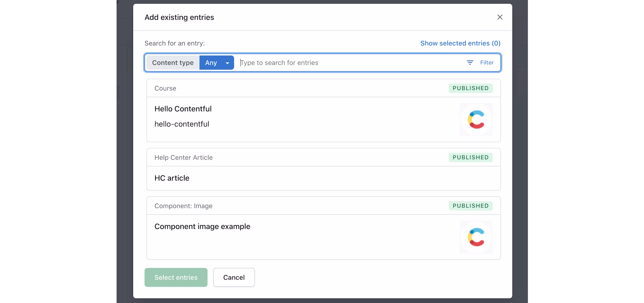
Task: Click the PUBLISHED badge on Course
Action: click(x=470, y=88)
